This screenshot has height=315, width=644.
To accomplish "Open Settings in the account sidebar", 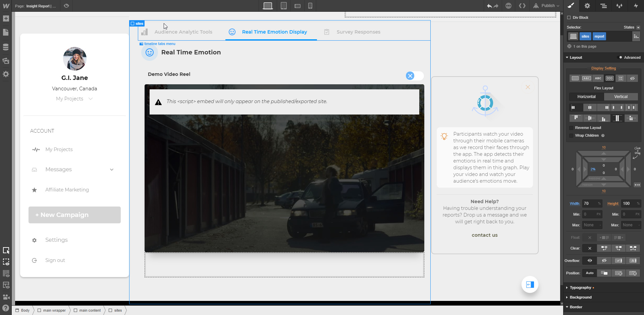I will 56,240.
